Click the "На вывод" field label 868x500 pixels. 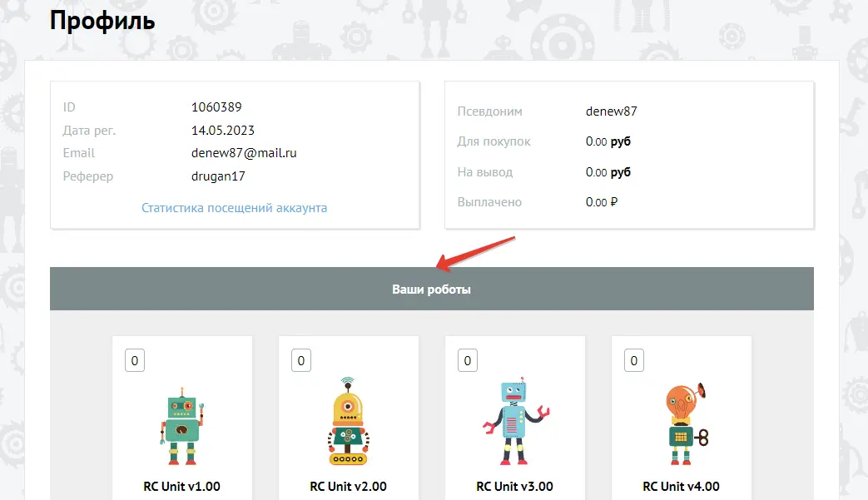tap(485, 172)
